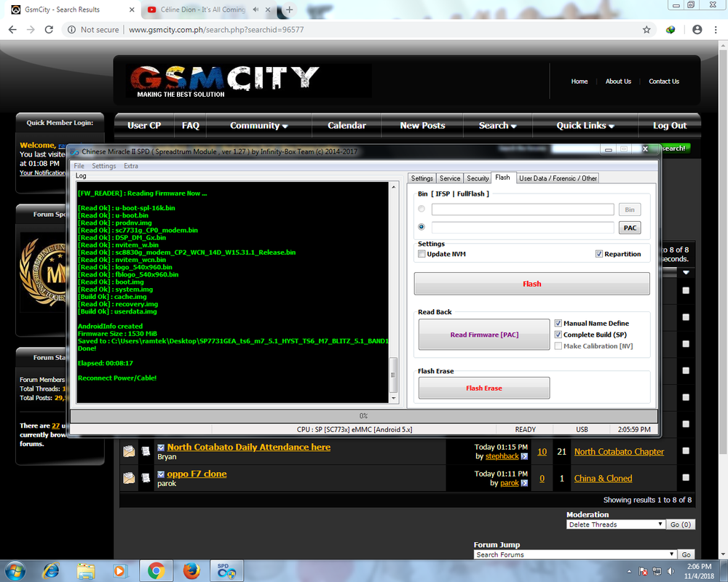Click the Go (0) moderation button
The height and width of the screenshot is (582, 728).
pyautogui.click(x=681, y=525)
